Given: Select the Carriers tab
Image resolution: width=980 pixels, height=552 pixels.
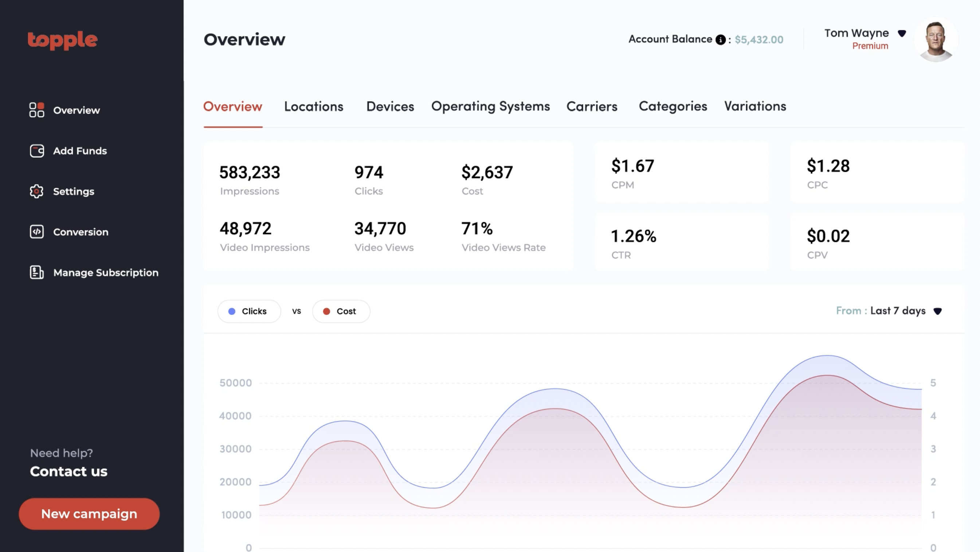Looking at the screenshot, I should 592,106.
